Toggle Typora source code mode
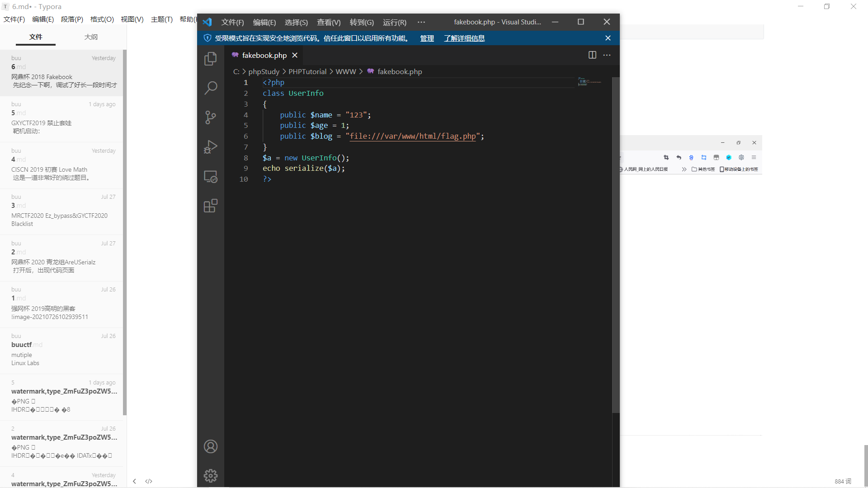Screen dimensions: 868x488 click(x=149, y=481)
